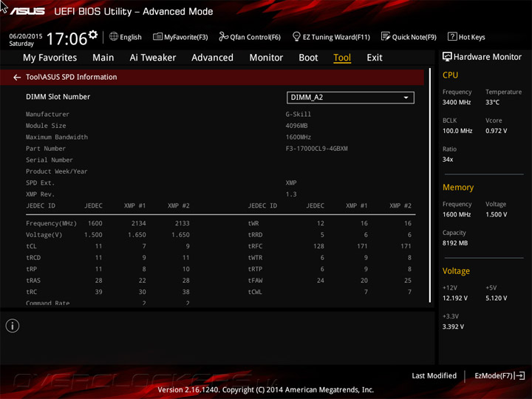Show the Hot Keys list
Viewport: 532px width, 399px height.
pyautogui.click(x=466, y=37)
